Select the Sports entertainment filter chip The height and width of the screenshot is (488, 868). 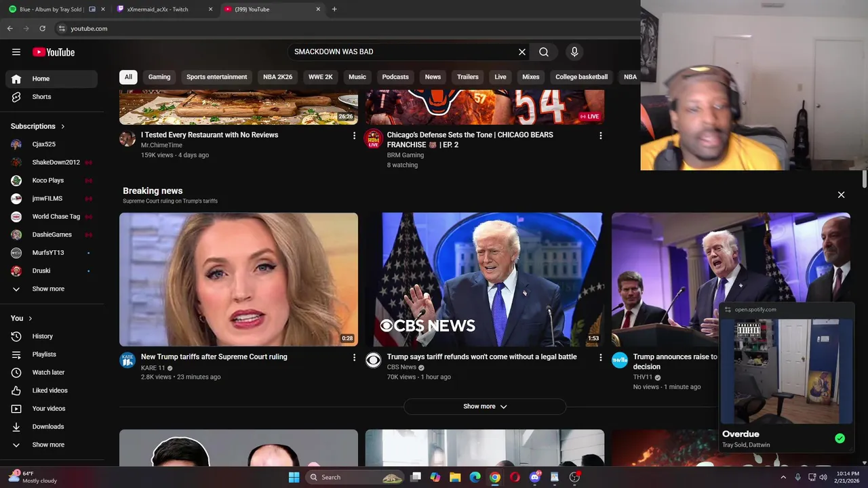point(217,77)
